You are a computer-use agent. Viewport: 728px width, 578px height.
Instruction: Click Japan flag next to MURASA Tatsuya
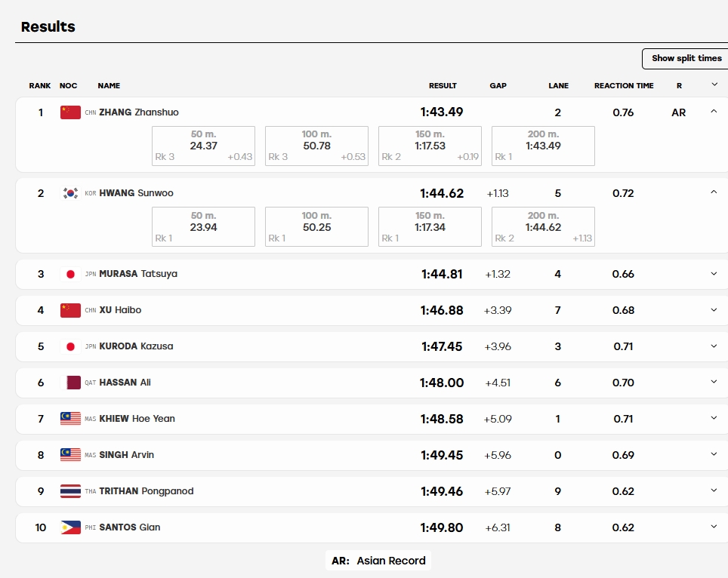(70, 274)
